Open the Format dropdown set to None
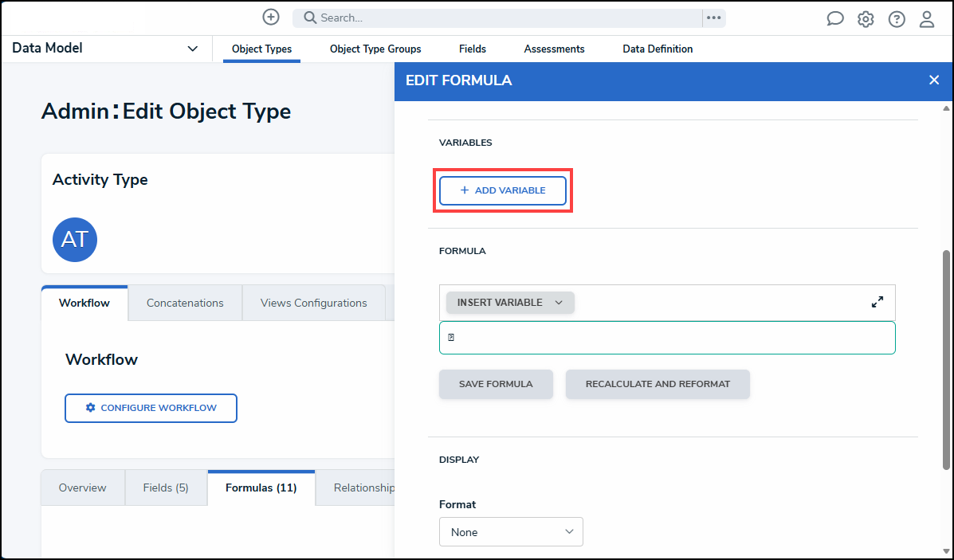 point(511,532)
